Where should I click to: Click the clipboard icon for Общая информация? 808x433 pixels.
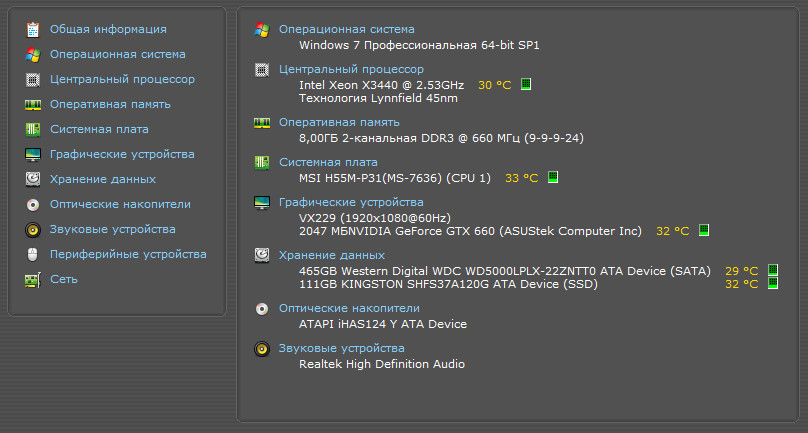coord(33,29)
